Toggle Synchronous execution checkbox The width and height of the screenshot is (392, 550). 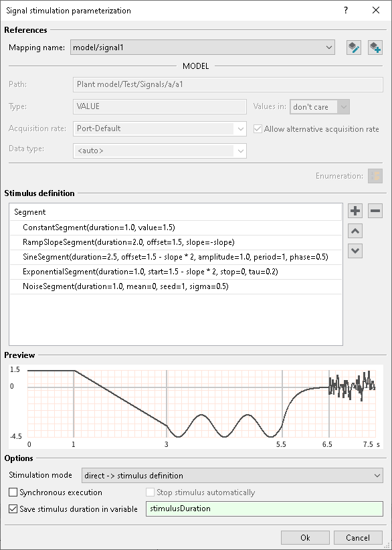point(13,492)
